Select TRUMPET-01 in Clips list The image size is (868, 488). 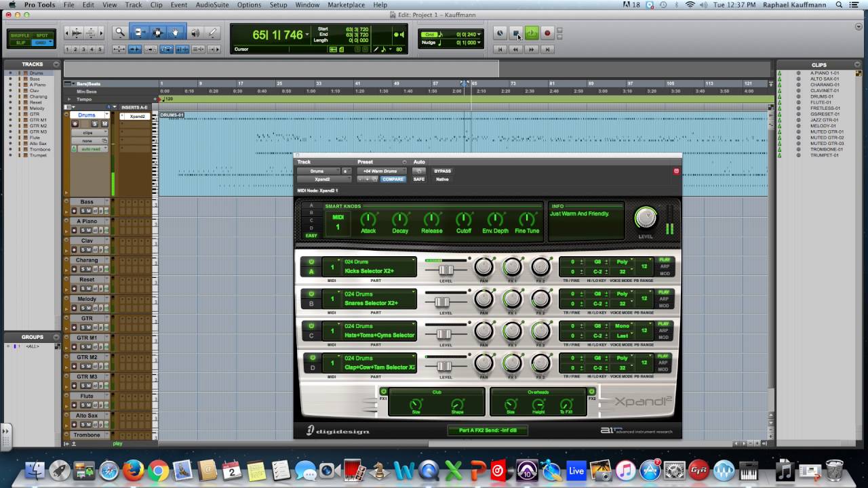pyautogui.click(x=825, y=155)
